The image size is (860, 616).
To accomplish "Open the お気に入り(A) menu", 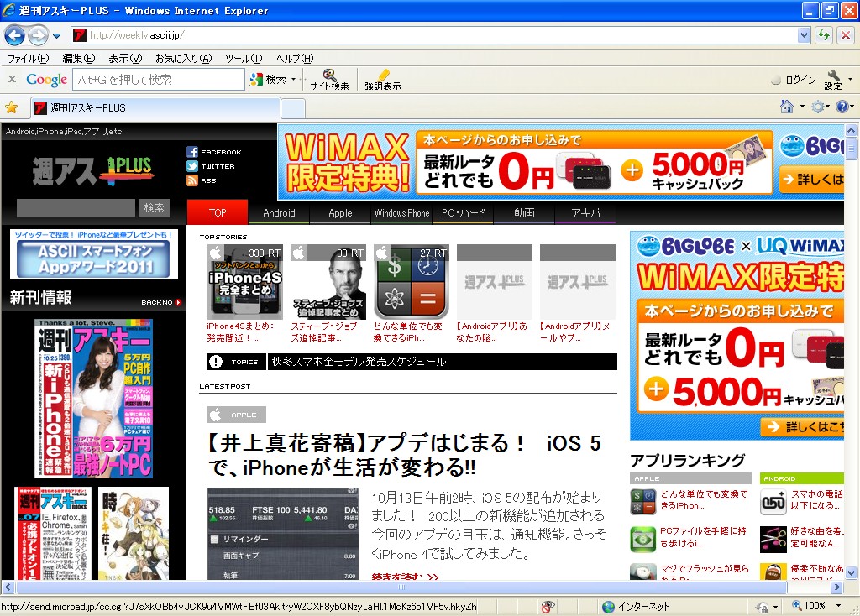I will (183, 58).
